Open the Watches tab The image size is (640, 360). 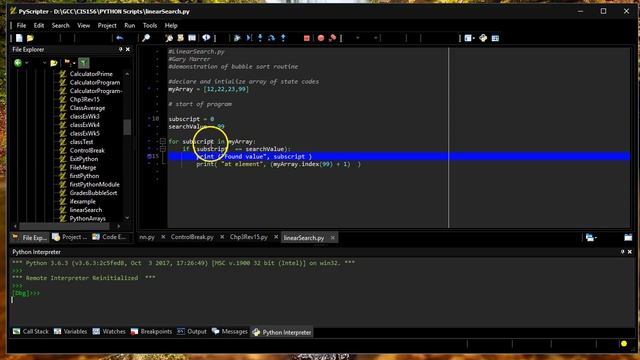(x=109, y=332)
